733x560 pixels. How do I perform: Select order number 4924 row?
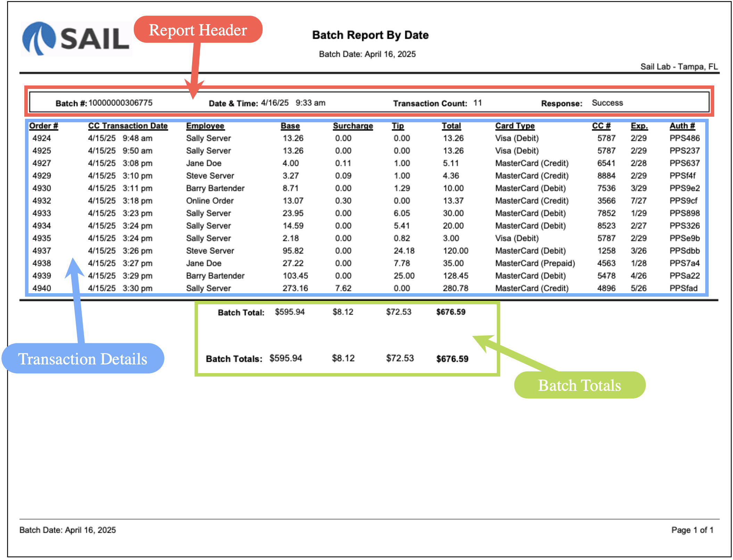[x=42, y=138]
